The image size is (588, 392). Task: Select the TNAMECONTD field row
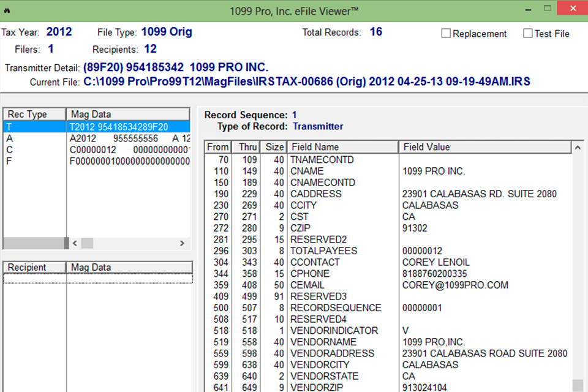(x=388, y=160)
